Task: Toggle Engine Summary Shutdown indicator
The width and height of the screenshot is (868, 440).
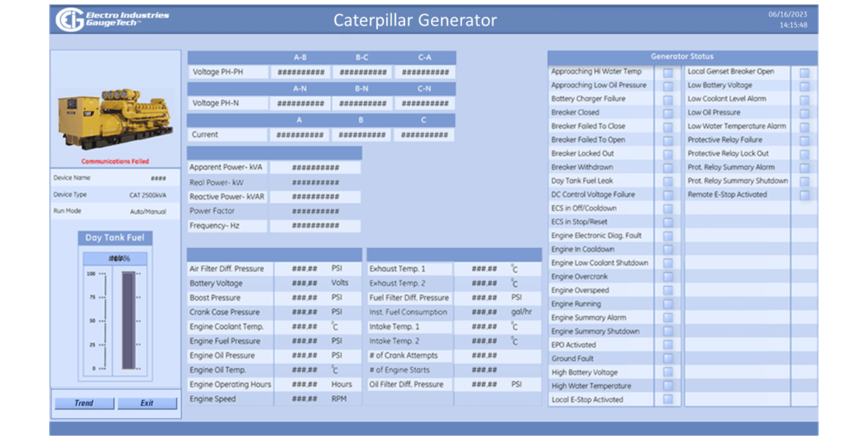Action: point(668,332)
